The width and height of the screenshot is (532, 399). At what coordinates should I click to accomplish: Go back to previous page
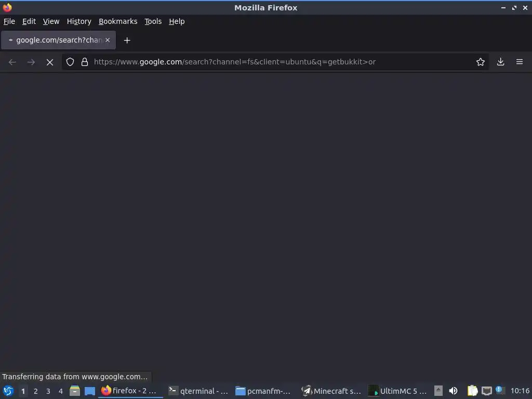click(12, 62)
